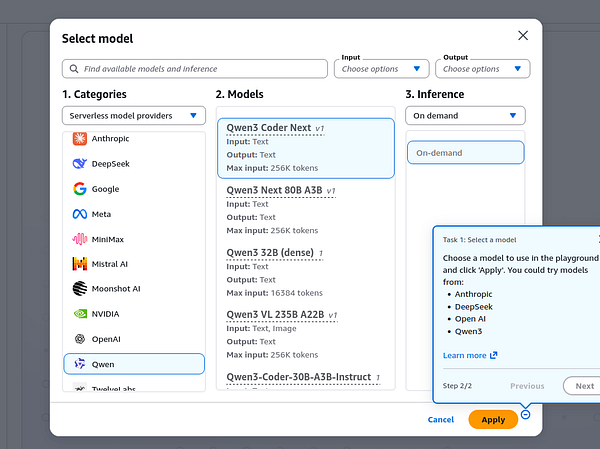Screen dimensions: 600x449
Task: Open the Input options dropdown
Action: [x=382, y=69]
